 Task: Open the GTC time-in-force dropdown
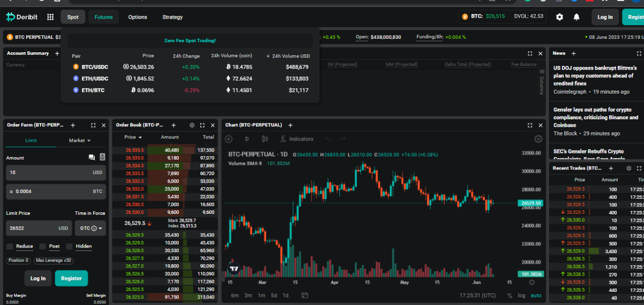pyautogui.click(x=90, y=228)
